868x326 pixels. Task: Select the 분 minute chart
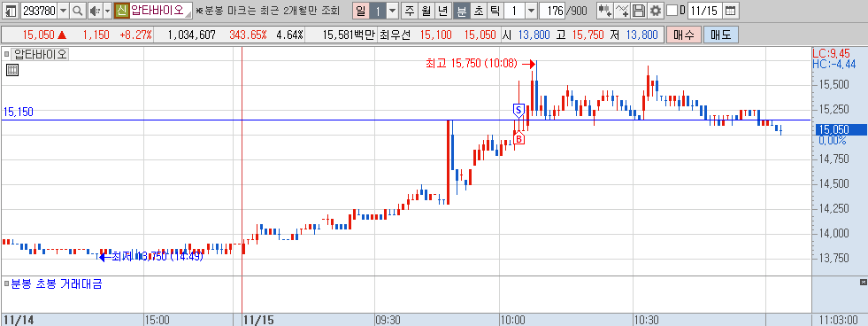pos(461,11)
